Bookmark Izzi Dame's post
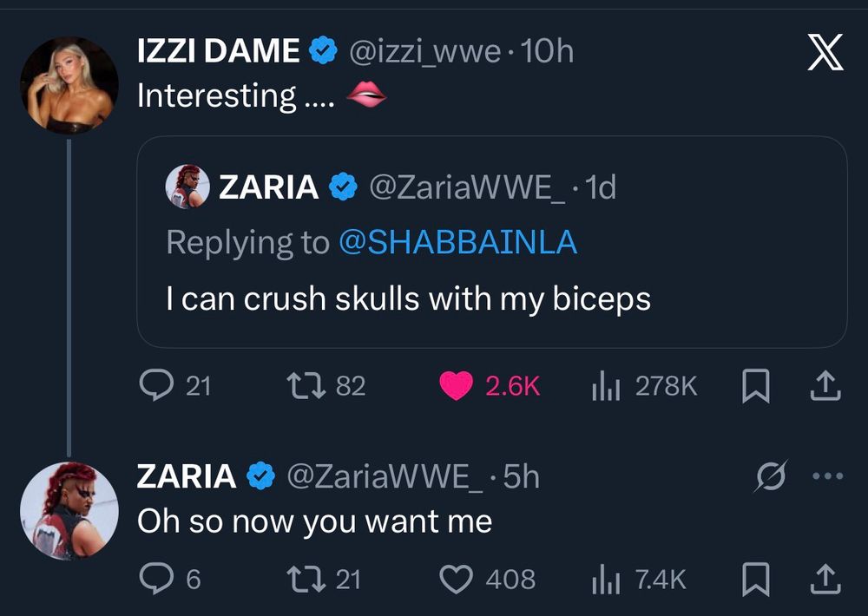This screenshot has height=616, width=868. point(756,385)
